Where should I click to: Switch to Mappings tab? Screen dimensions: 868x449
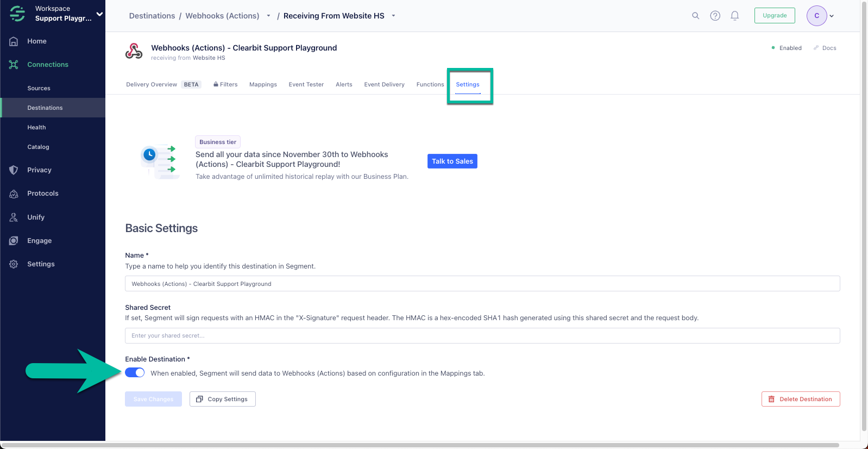pos(263,84)
